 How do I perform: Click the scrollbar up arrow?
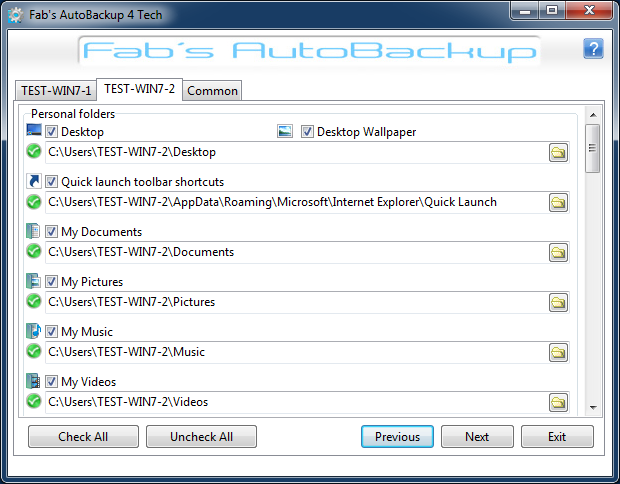click(593, 115)
